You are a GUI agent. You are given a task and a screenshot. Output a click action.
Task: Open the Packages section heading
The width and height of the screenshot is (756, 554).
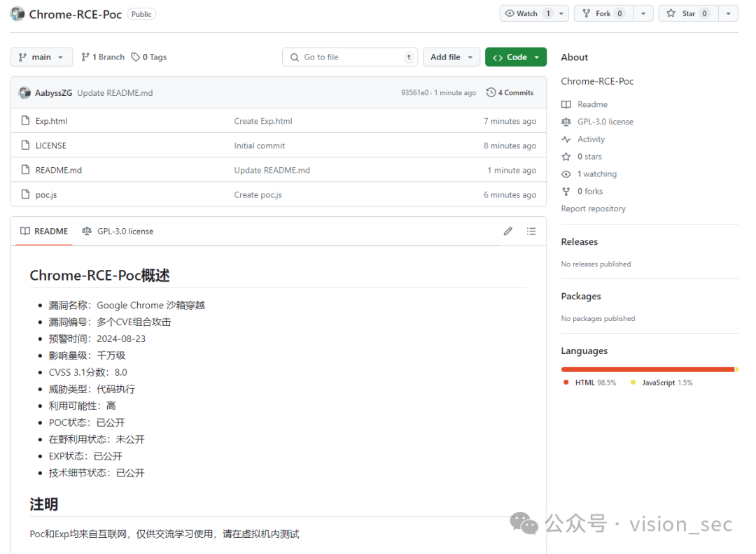[581, 297]
